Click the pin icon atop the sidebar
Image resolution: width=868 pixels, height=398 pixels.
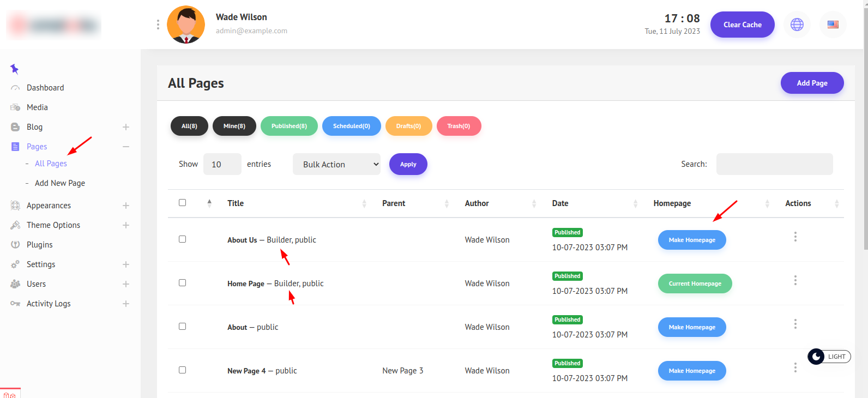(x=15, y=69)
